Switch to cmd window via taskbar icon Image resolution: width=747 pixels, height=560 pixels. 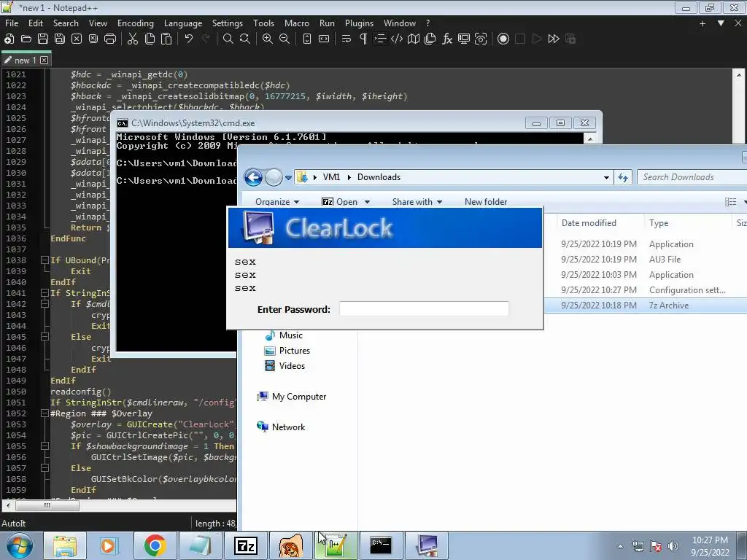(381, 545)
